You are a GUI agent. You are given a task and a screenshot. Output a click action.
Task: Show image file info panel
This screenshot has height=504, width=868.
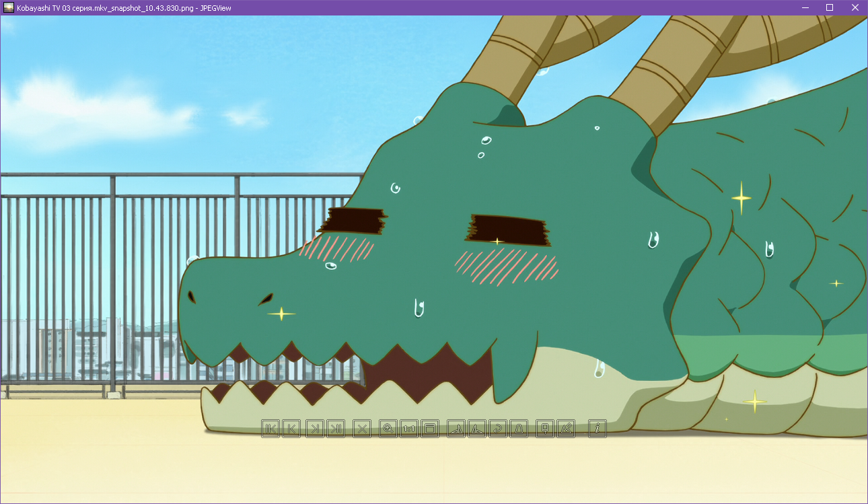(x=598, y=429)
